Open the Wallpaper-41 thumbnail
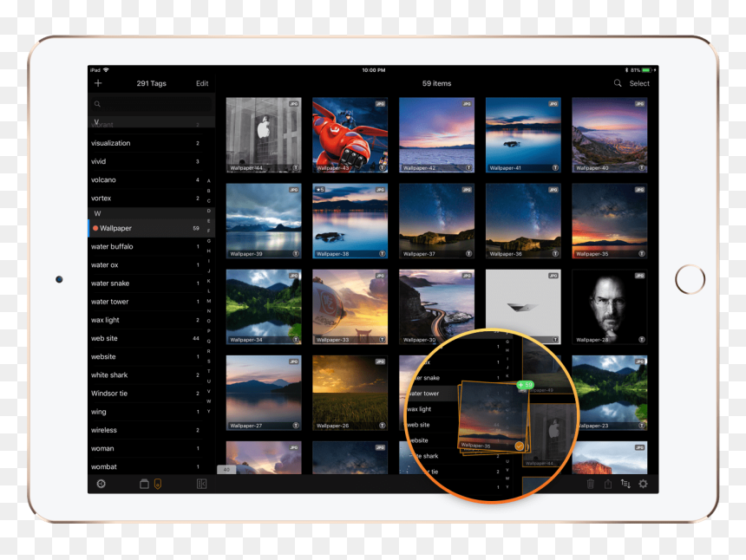 (523, 135)
